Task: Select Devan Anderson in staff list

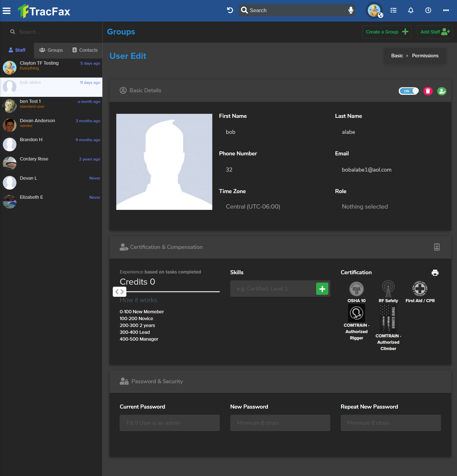Action: click(x=51, y=125)
